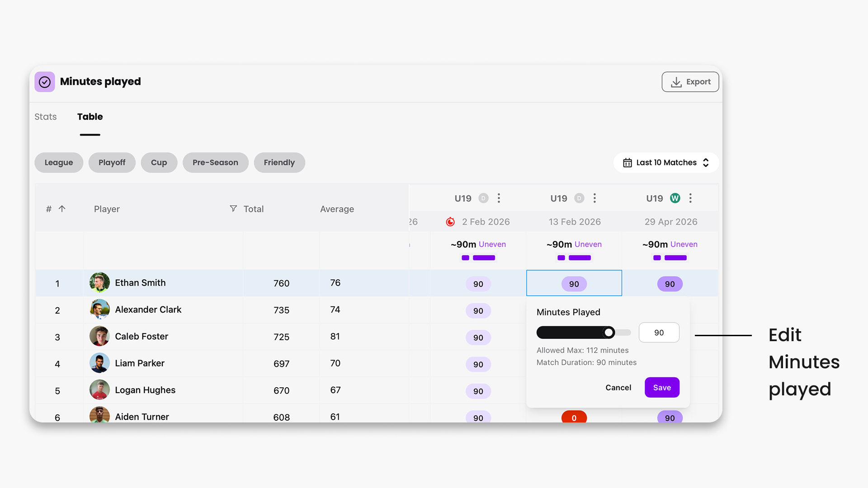Click the Uneven label under the 13 Feb match
The width and height of the screenshot is (868, 488).
588,244
